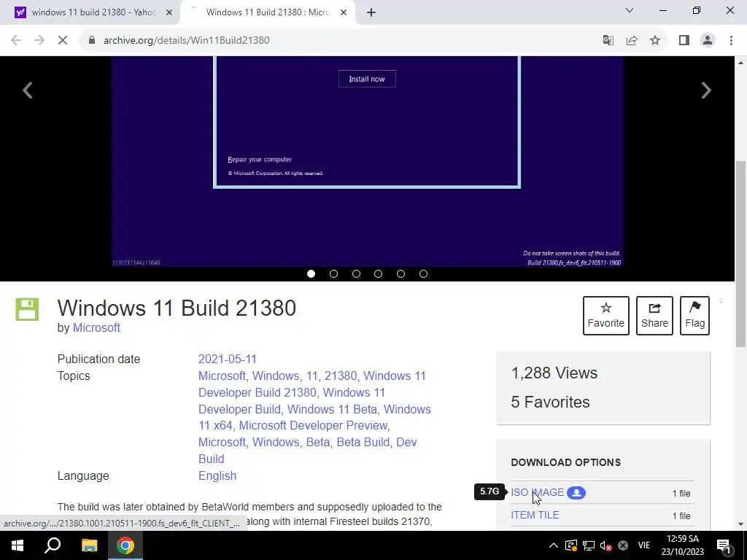The width and height of the screenshot is (747, 560).
Task: Open the taskbar clock and date
Action: 683,545
